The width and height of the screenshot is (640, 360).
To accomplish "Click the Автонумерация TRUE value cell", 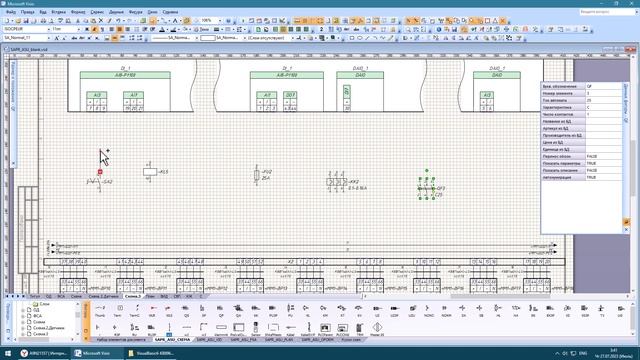I will (x=603, y=178).
